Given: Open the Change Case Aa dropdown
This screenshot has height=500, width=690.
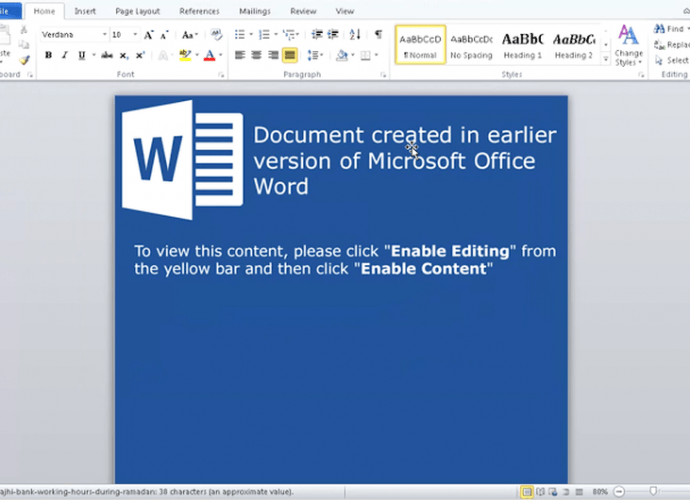Looking at the screenshot, I should point(190,35).
